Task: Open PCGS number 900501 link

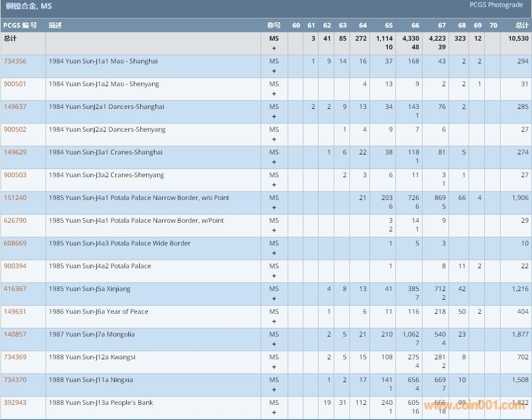Action: coord(15,84)
